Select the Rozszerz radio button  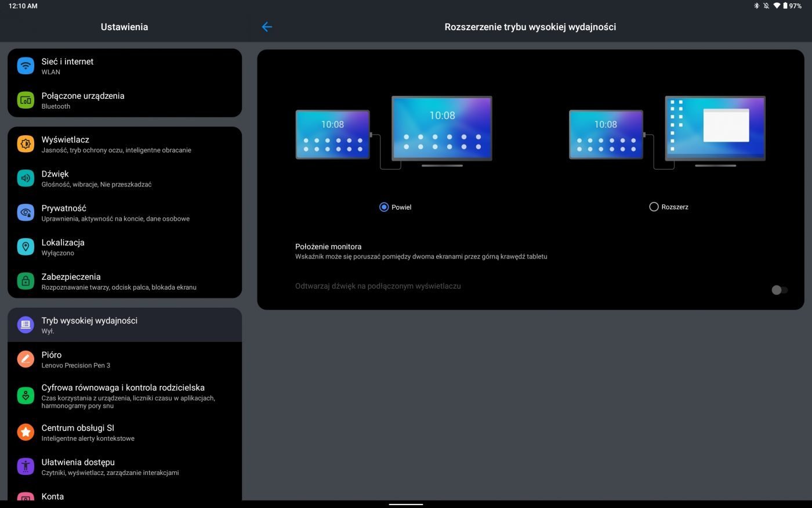pyautogui.click(x=654, y=207)
